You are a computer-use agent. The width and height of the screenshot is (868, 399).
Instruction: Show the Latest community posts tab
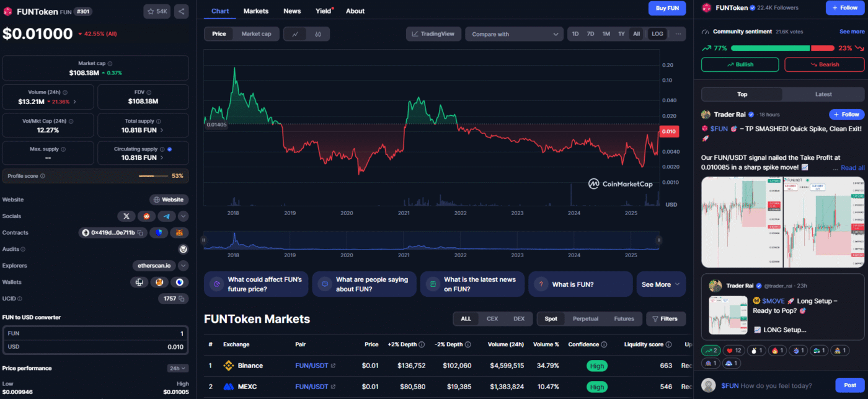click(823, 94)
